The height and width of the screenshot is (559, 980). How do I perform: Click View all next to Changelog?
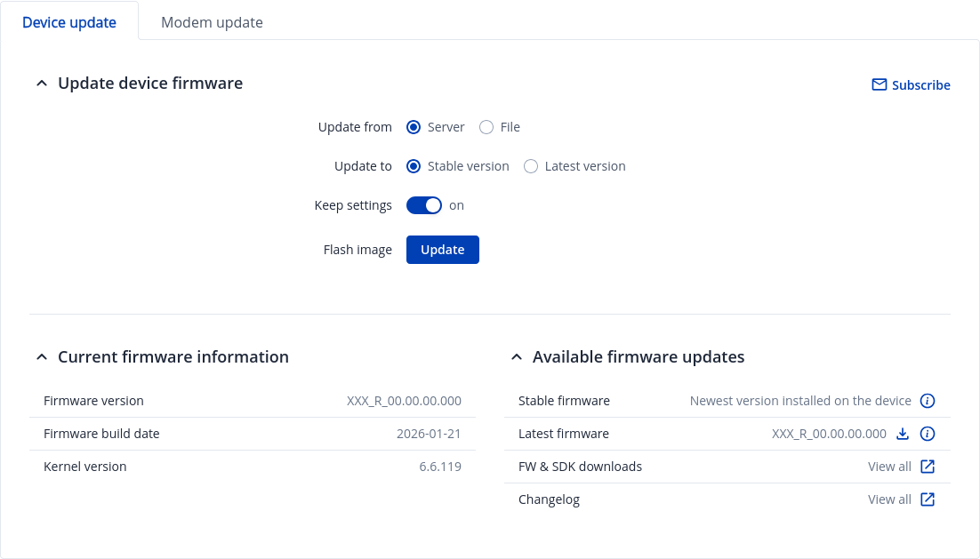(889, 499)
